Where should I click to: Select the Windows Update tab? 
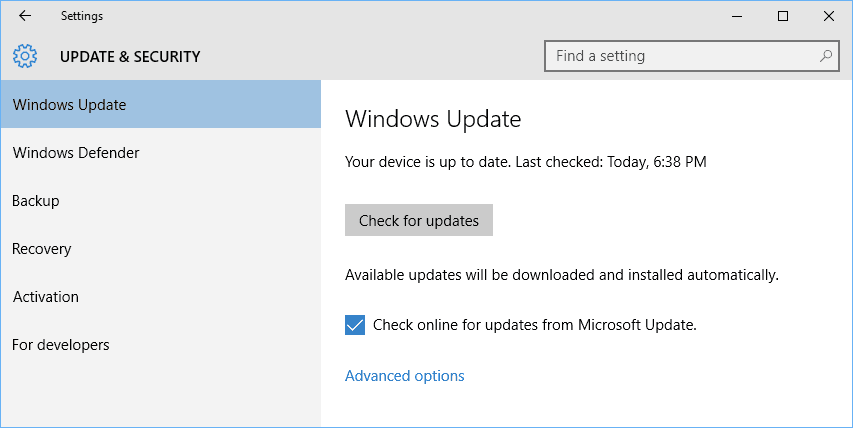161,104
